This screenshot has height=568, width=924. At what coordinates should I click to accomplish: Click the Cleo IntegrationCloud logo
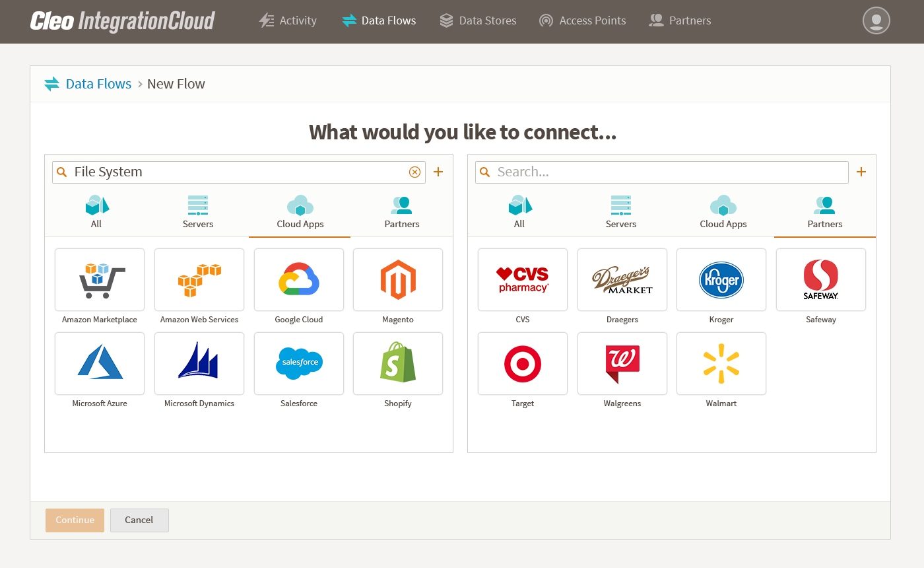(123, 20)
